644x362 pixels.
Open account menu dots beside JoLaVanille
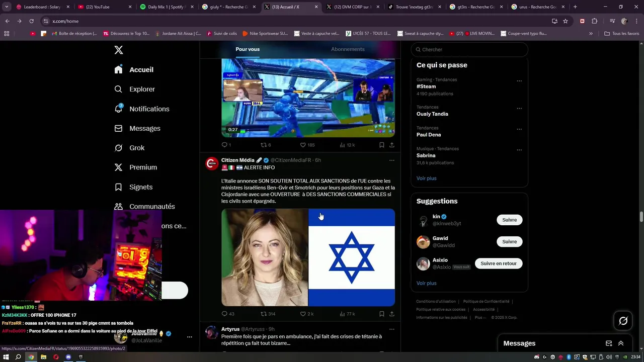click(190, 337)
